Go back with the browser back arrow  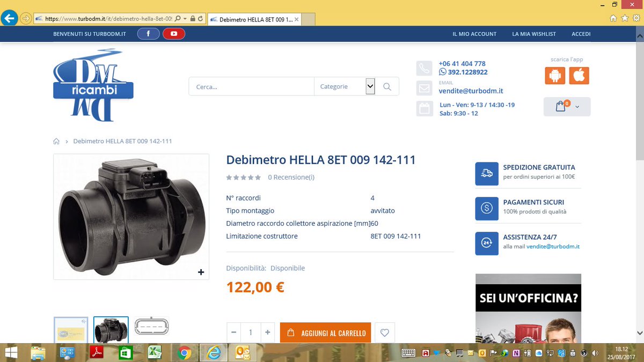[9, 18]
